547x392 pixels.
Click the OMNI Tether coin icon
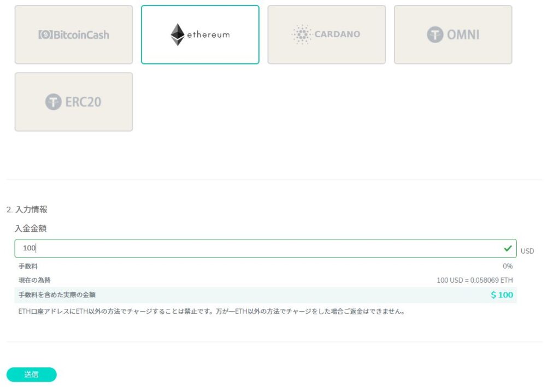point(435,34)
